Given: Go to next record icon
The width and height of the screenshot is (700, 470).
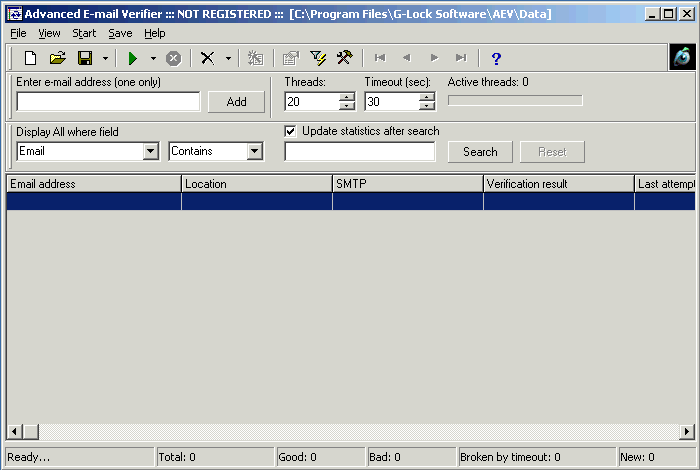Looking at the screenshot, I should point(434,58).
